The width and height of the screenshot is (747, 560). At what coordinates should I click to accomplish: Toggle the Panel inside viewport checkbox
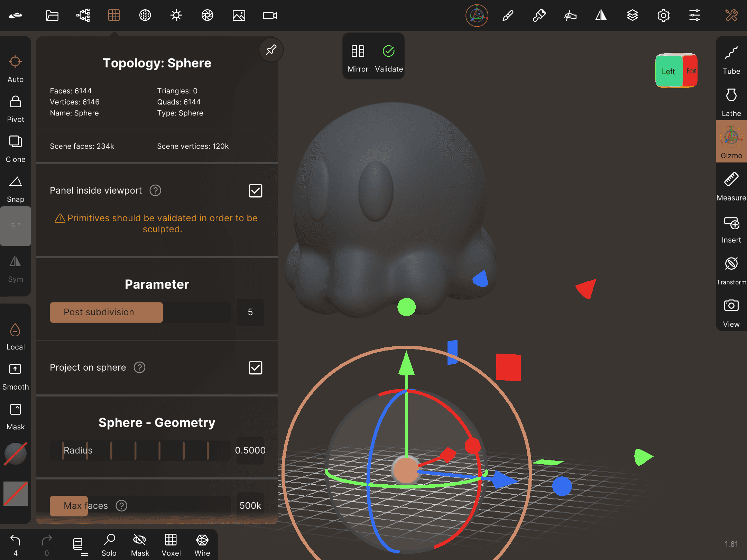255,190
